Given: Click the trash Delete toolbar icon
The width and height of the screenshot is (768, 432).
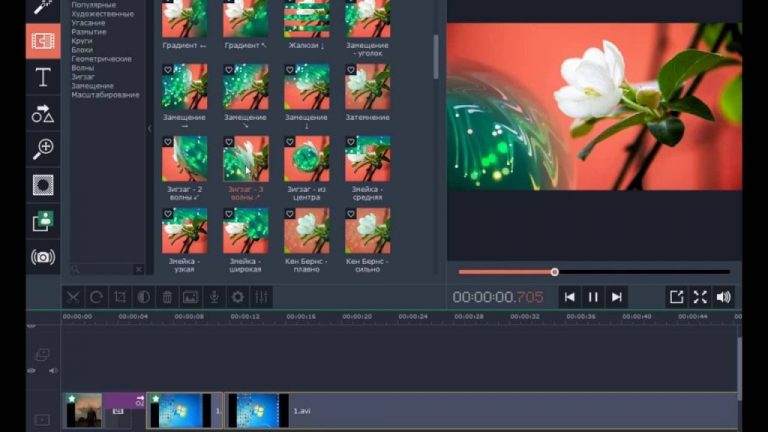Looking at the screenshot, I should (167, 297).
